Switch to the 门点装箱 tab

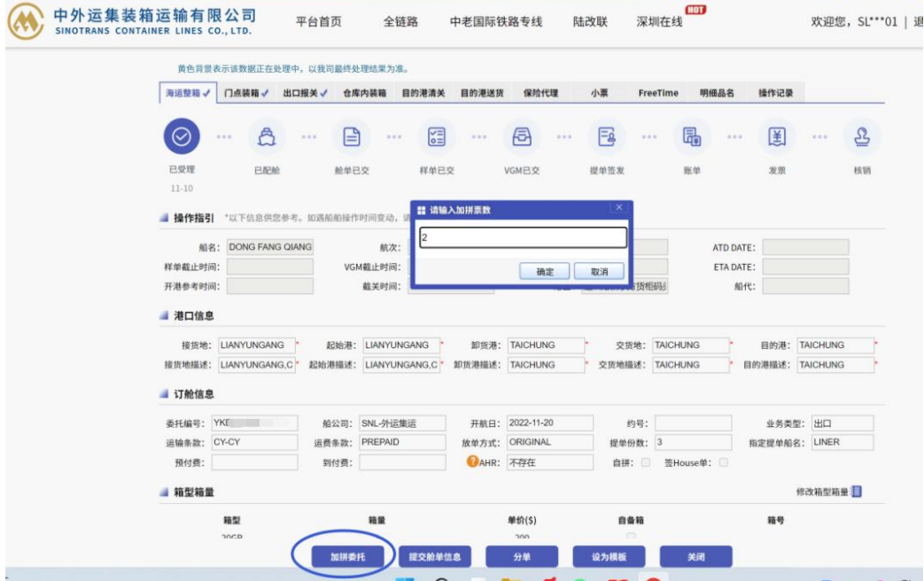pyautogui.click(x=246, y=93)
